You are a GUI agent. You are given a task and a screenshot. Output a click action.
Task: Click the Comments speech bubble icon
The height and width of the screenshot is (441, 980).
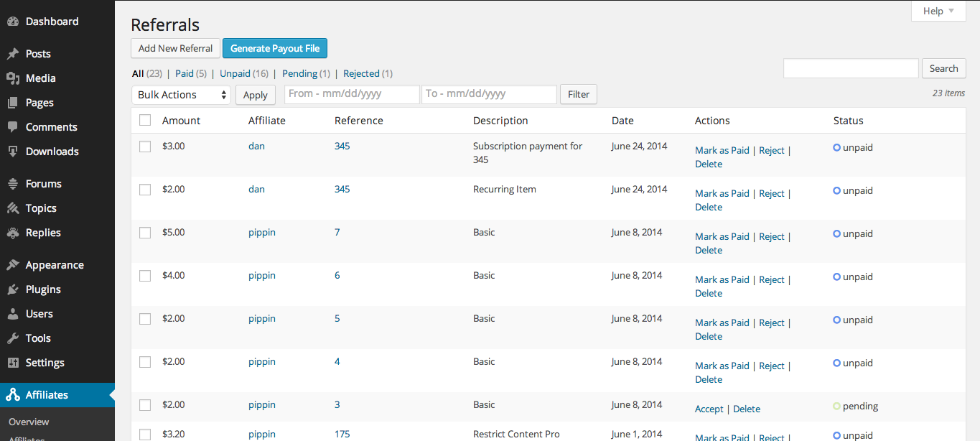[x=12, y=127]
